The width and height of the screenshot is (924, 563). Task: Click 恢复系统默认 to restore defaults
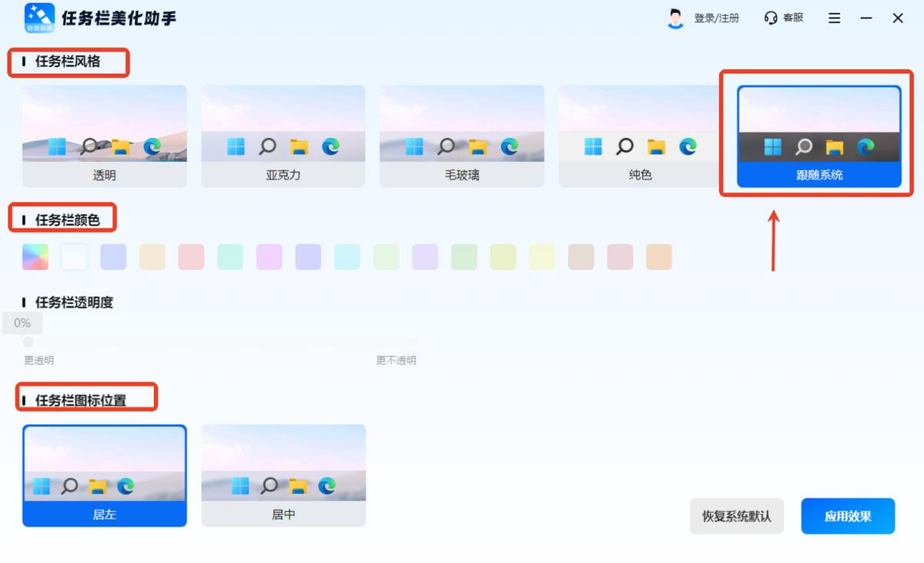pyautogui.click(x=736, y=516)
